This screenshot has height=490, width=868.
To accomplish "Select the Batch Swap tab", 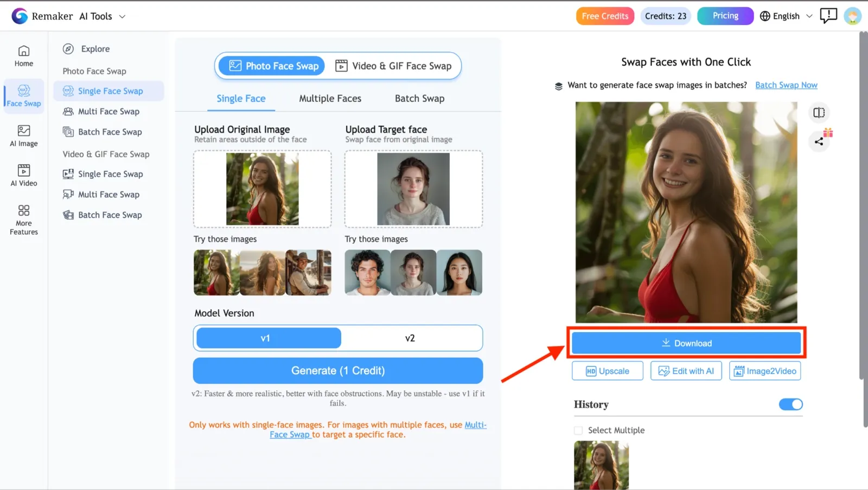I will coord(419,99).
